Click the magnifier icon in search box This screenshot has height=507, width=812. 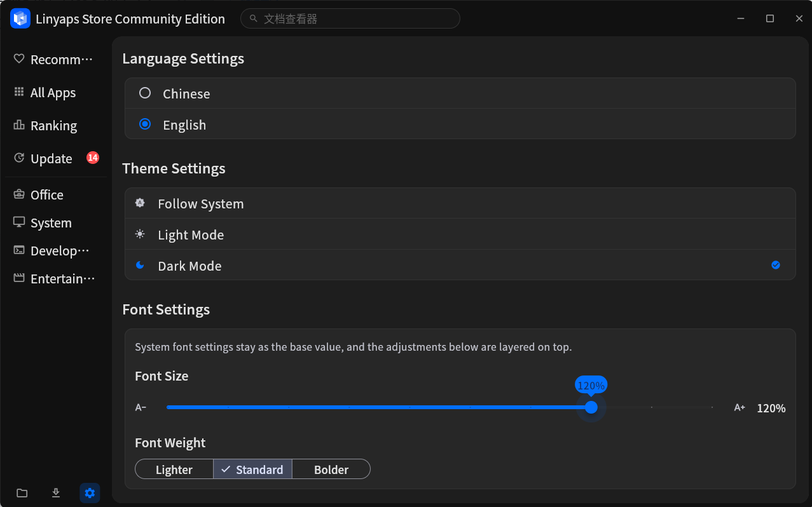point(254,19)
